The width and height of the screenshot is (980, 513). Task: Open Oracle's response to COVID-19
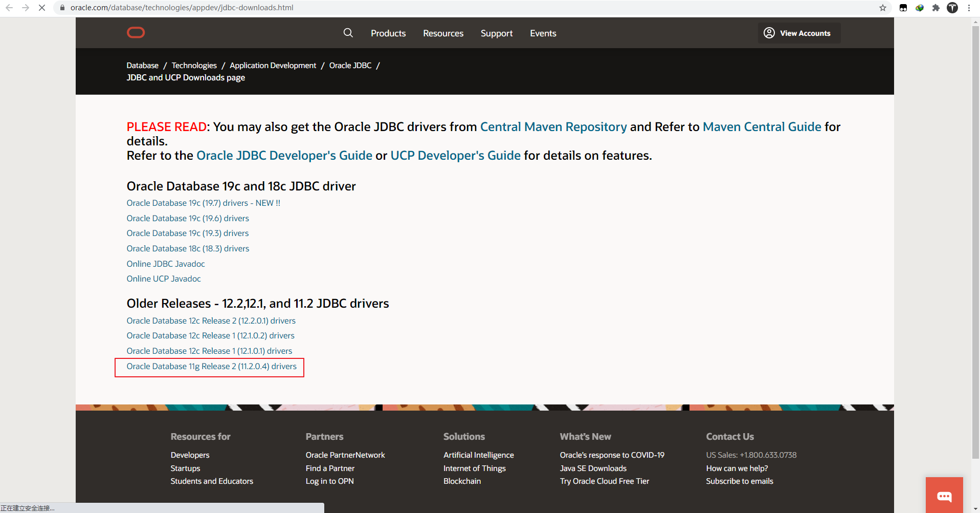coord(612,455)
